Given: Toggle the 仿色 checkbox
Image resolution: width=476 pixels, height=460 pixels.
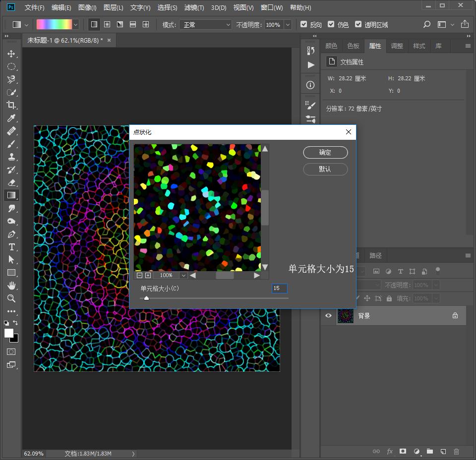Looking at the screenshot, I should [331, 24].
